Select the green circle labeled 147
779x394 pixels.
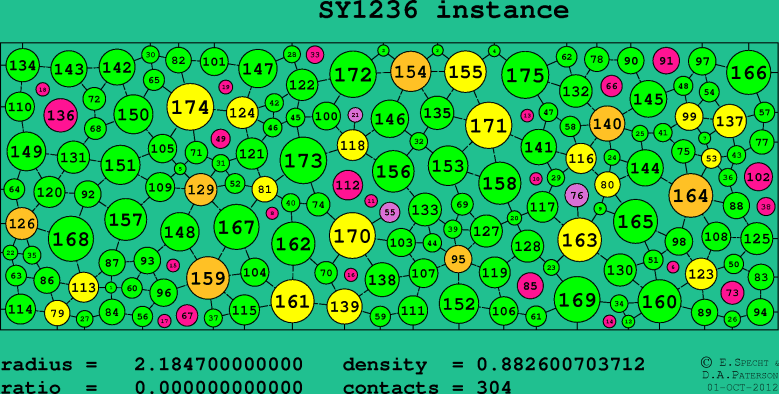(258, 69)
